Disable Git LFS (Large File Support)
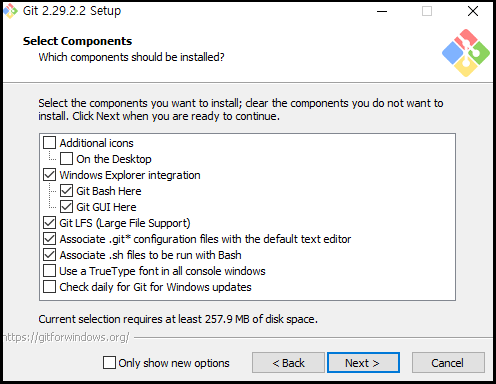The width and height of the screenshot is (496, 384). click(49, 223)
